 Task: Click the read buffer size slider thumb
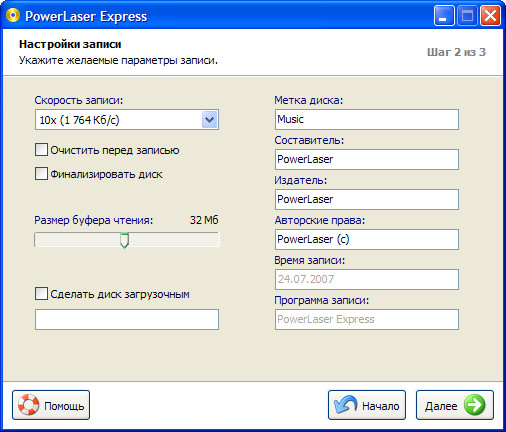pos(124,240)
